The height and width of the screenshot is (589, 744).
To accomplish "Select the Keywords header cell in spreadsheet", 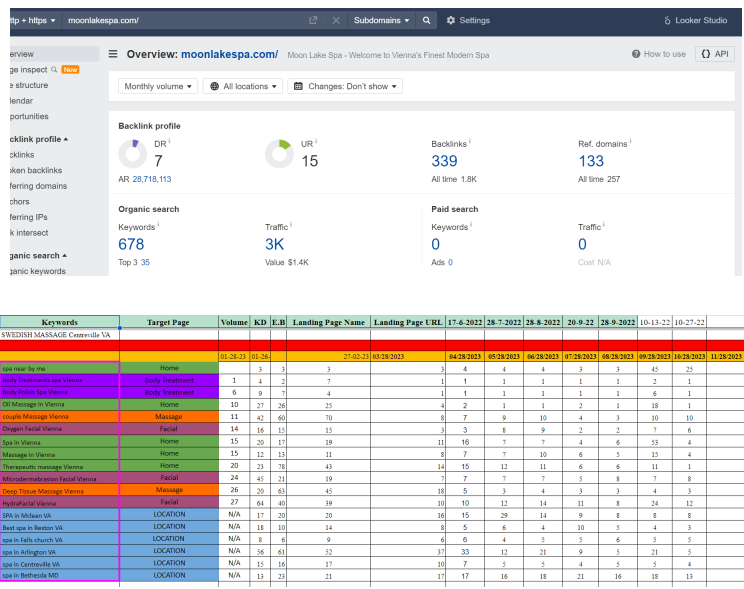I will 60,322.
